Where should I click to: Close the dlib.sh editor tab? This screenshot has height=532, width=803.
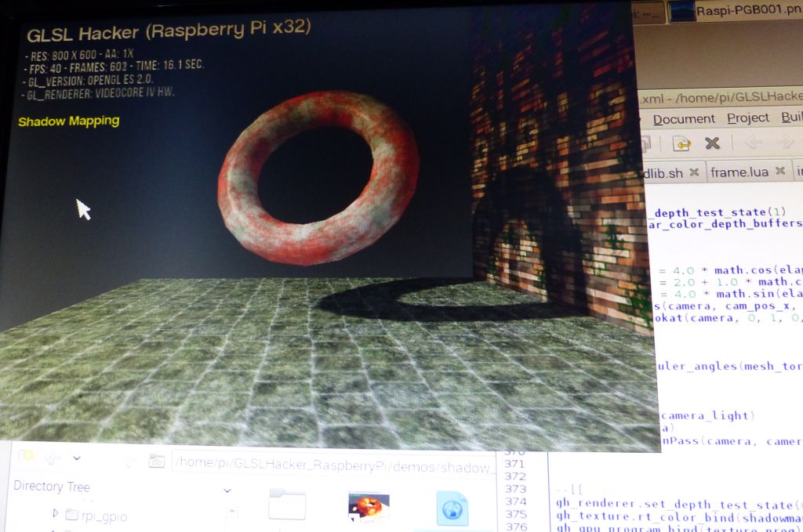[694, 172]
